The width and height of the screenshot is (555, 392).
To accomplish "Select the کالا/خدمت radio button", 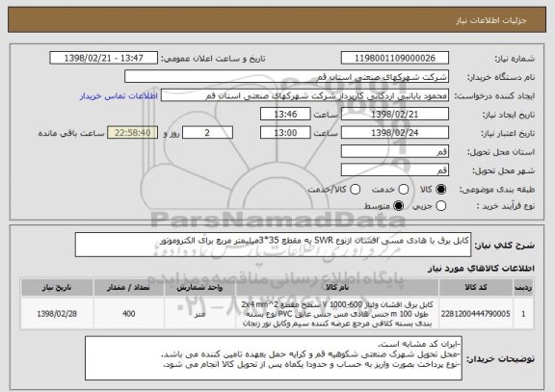I will click(355, 190).
